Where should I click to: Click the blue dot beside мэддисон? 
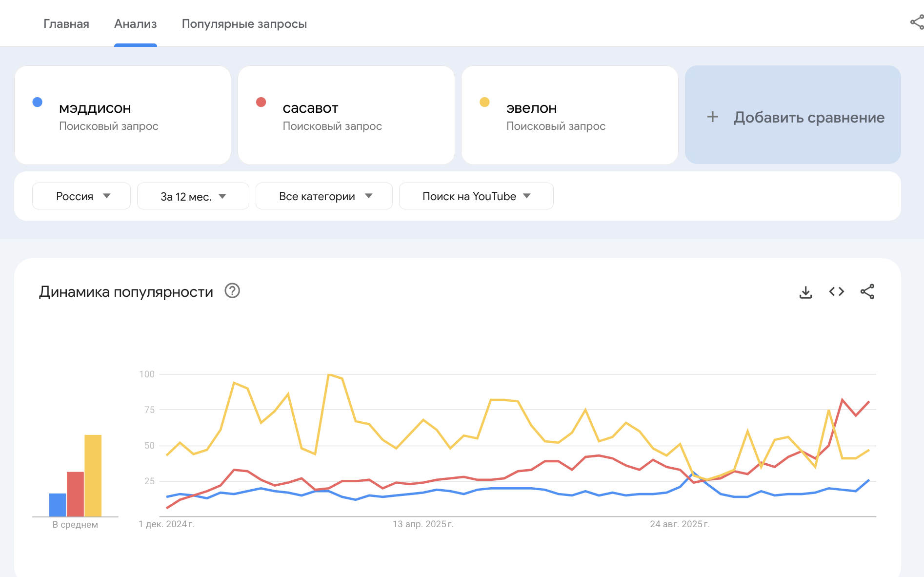38,102
